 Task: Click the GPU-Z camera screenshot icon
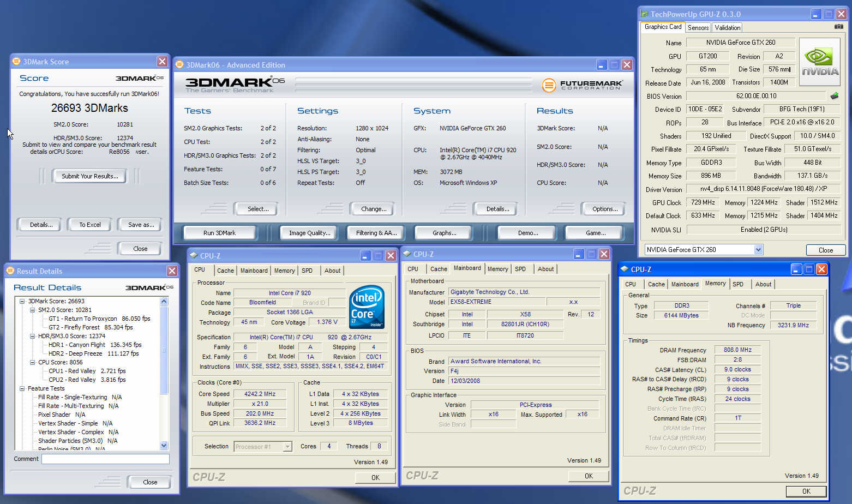(838, 27)
